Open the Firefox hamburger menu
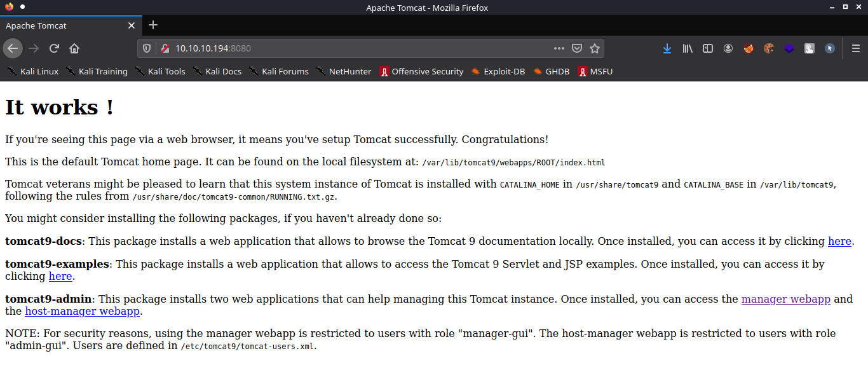Viewport: 868px width, 365px height. tap(855, 48)
